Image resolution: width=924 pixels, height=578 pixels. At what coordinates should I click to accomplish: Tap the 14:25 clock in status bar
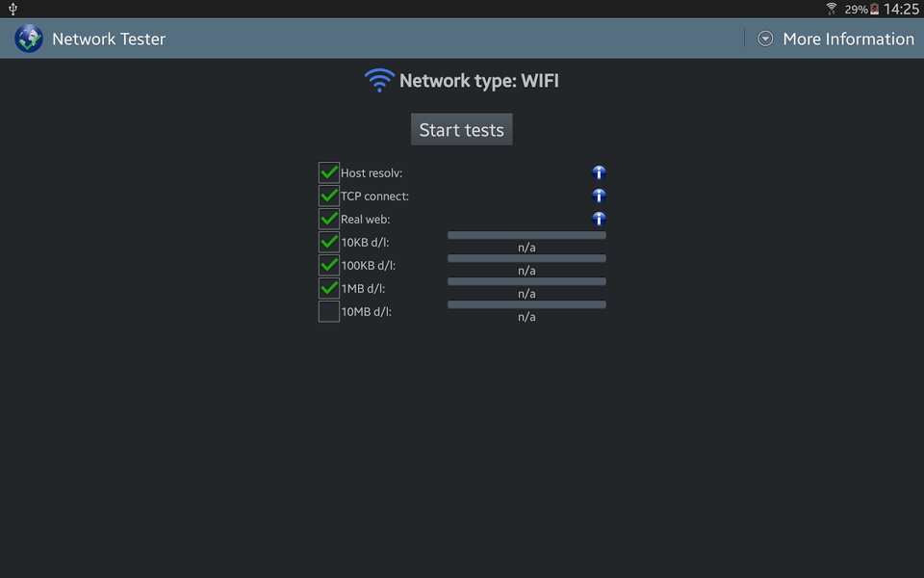[901, 9]
